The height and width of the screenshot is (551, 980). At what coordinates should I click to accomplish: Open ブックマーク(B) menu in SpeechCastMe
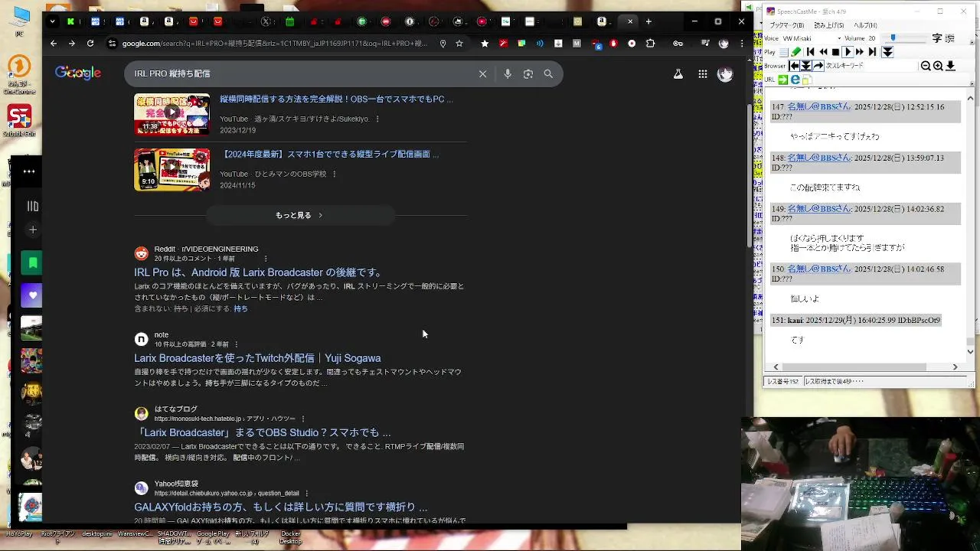point(786,25)
